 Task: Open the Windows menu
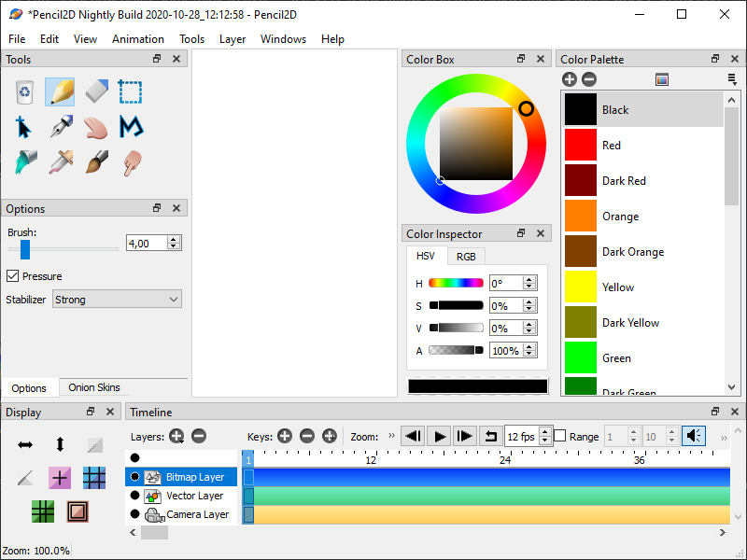[x=284, y=39]
